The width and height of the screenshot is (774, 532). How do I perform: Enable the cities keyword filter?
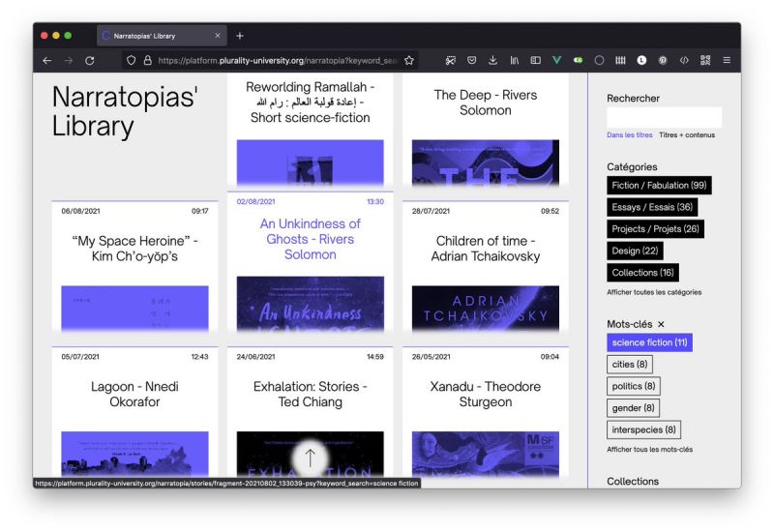pyautogui.click(x=630, y=365)
